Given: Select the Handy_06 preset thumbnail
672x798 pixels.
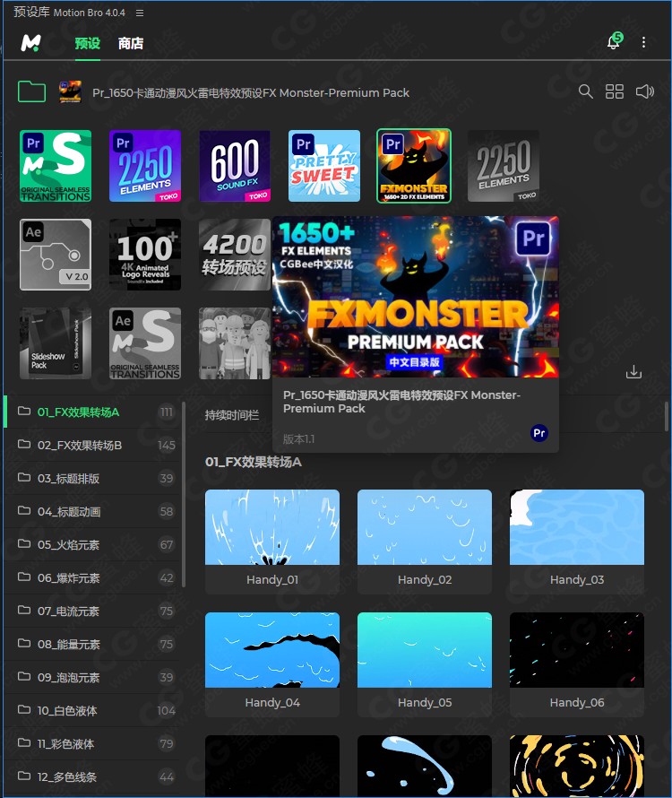Looking at the screenshot, I should (577, 650).
